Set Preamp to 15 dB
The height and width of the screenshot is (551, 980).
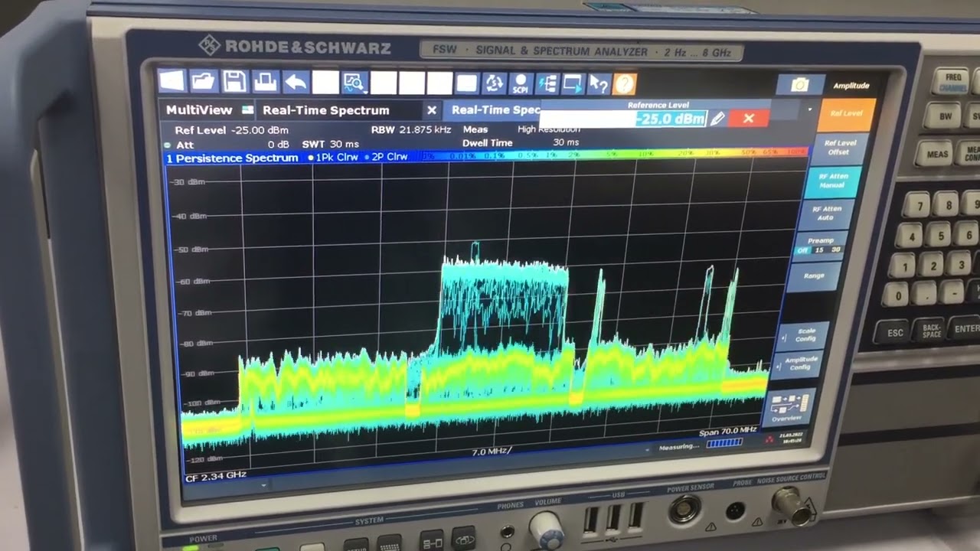pos(818,250)
